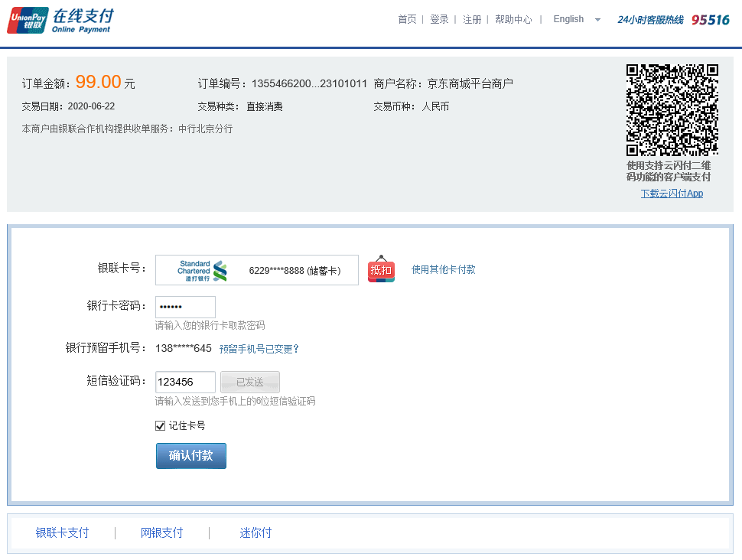Click the hint 请输入发送到您手机上的6位短信验证码
The width and height of the screenshot is (742, 560).
235,401
